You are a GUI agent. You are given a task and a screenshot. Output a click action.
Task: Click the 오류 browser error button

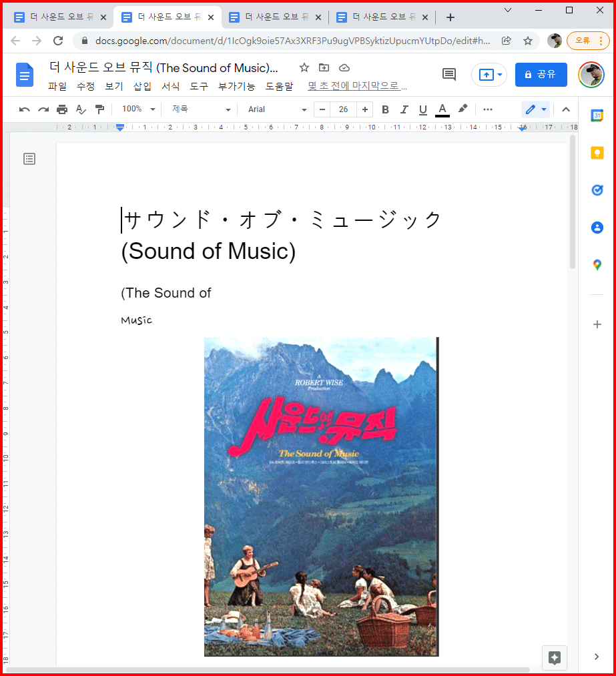588,41
